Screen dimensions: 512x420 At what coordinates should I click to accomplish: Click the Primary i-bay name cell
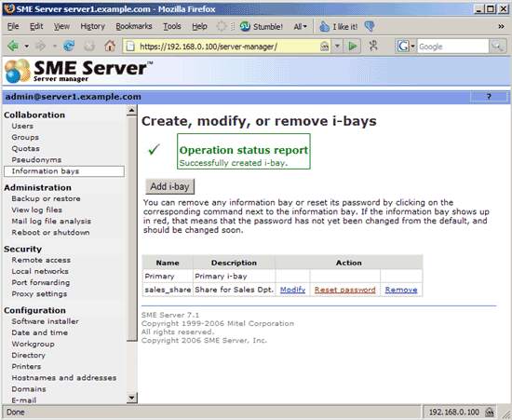pyautogui.click(x=168, y=276)
